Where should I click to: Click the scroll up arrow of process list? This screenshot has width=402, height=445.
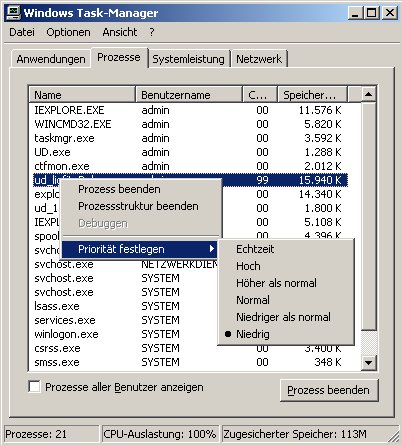368,95
